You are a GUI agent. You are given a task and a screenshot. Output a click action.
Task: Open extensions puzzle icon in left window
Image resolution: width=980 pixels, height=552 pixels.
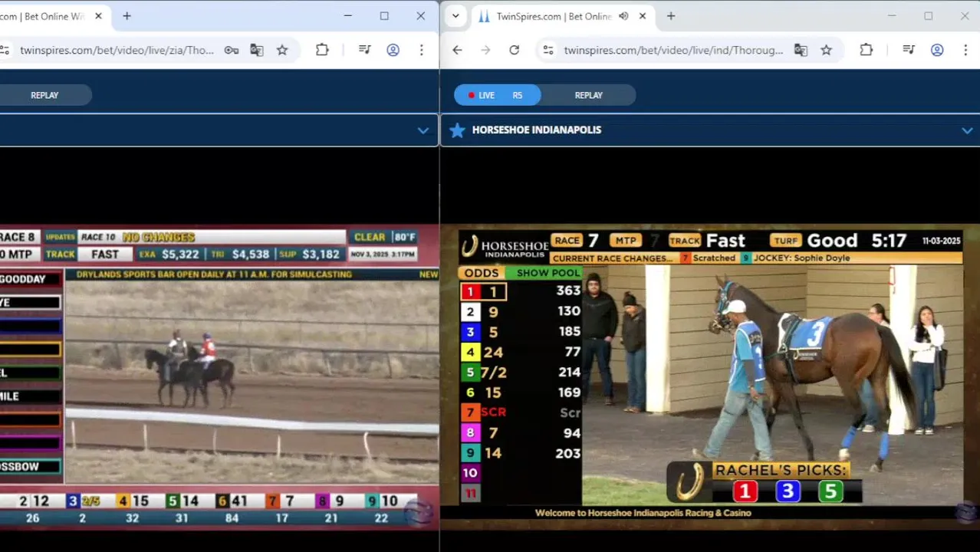click(322, 50)
